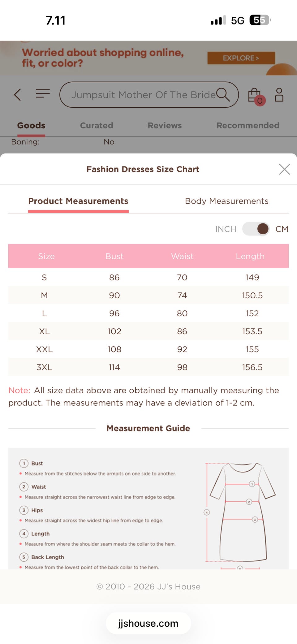Tap the jjshouse.com address pill
The height and width of the screenshot is (644, 297).
(148, 623)
